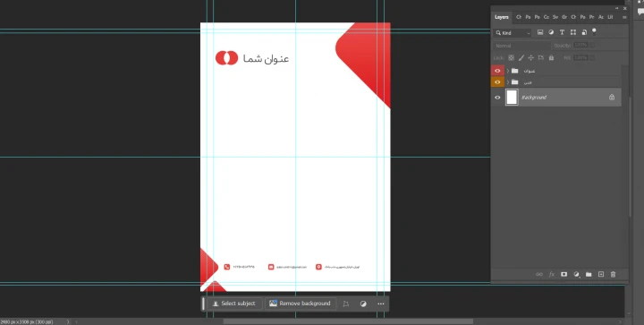Switch to the Layers tab
The image size is (644, 325).
point(502,17)
